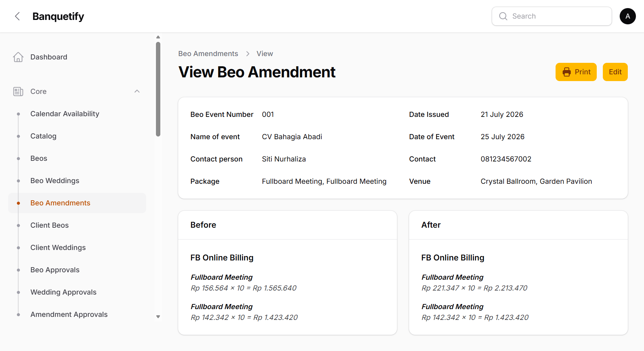Image resolution: width=644 pixels, height=351 pixels.
Task: Click the printer icon in Print button
Action: tap(567, 72)
